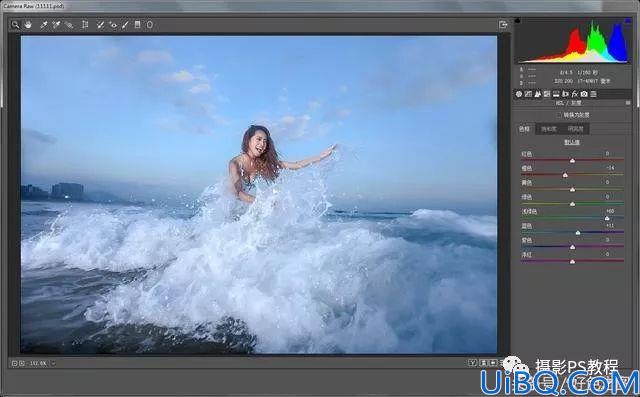Select the Red Eye Removal tool
The image size is (640, 397).
point(113,25)
